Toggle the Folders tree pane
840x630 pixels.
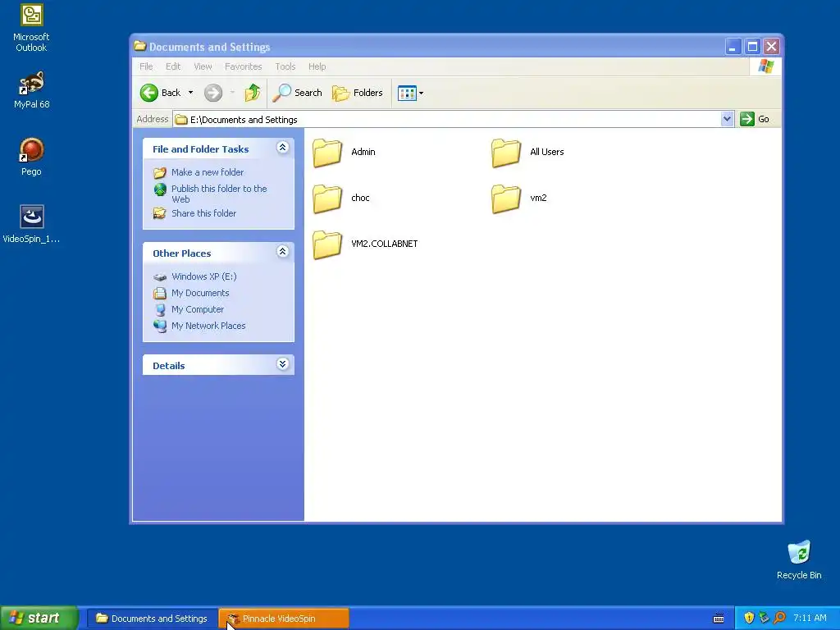tap(358, 93)
